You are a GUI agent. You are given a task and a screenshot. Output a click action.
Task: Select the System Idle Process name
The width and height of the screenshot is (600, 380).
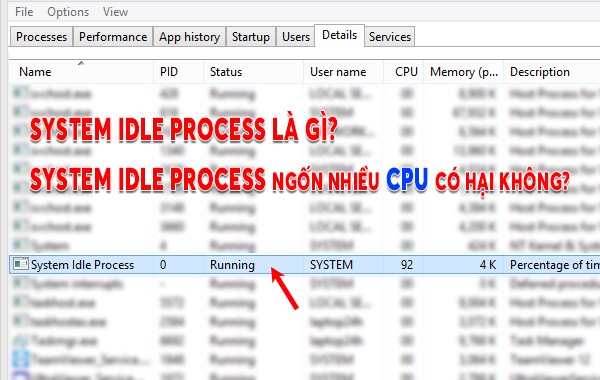(x=82, y=265)
